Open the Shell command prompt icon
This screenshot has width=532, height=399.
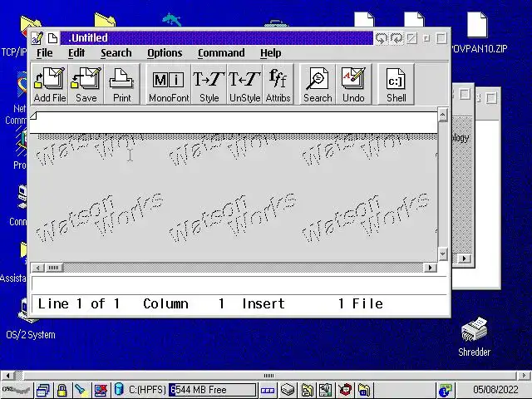pyautogui.click(x=396, y=84)
